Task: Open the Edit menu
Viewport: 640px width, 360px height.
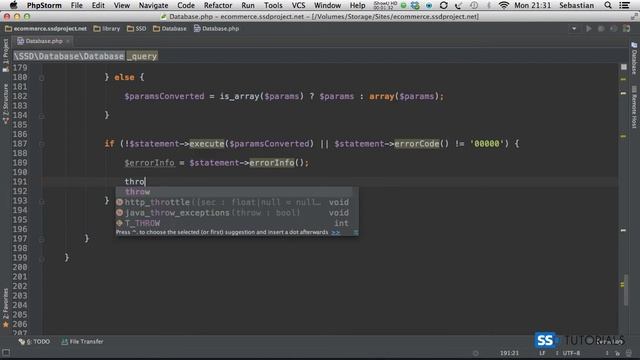Action: (x=98, y=5)
